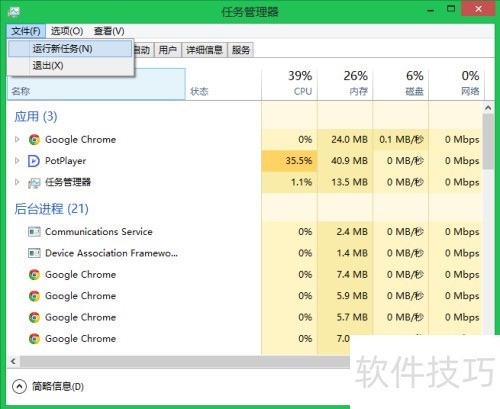This screenshot has width=500, height=409.
Task: Switch to the partially hidden 启动 tab
Action: point(143,50)
